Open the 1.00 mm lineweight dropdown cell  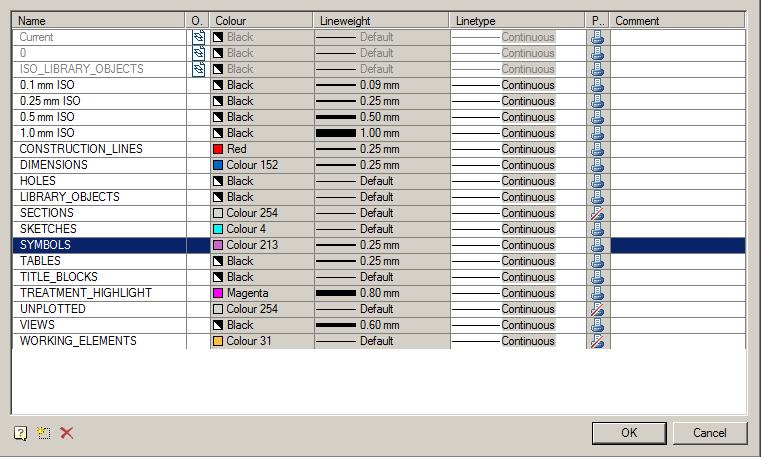[382, 133]
